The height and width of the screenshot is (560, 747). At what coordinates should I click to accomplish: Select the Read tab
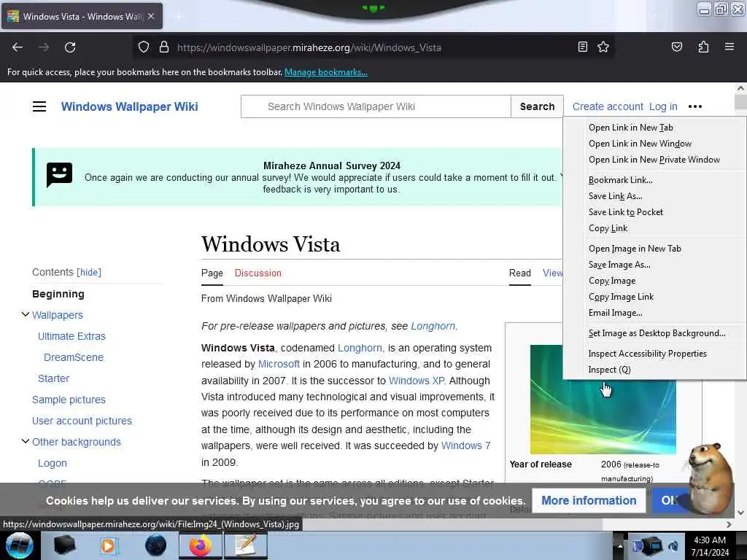click(x=519, y=273)
